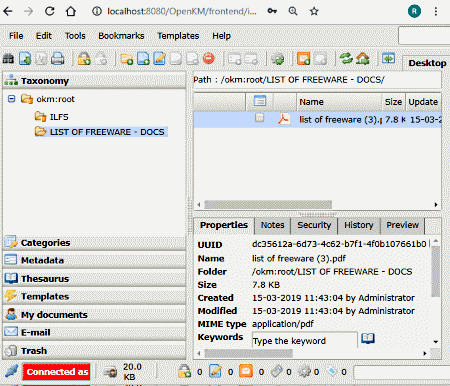Click the Lock document toolbar icon
Image resolution: width=450 pixels, height=386 pixels.
pos(84,59)
